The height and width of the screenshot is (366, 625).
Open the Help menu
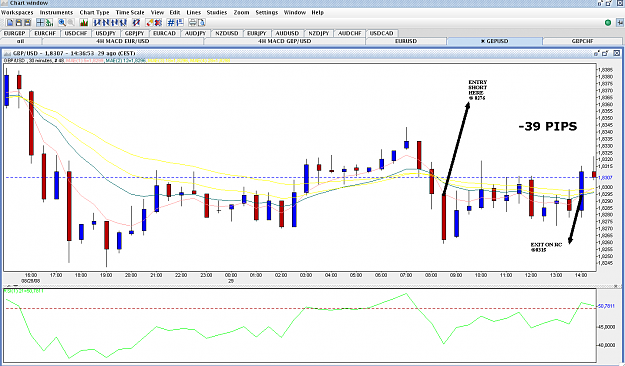tap(318, 12)
